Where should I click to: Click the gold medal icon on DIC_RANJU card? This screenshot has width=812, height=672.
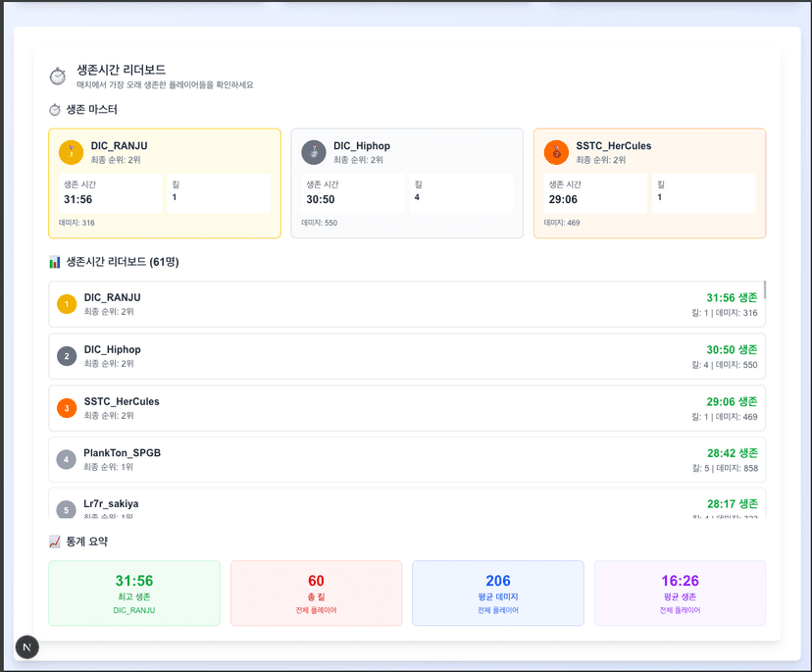point(71,152)
